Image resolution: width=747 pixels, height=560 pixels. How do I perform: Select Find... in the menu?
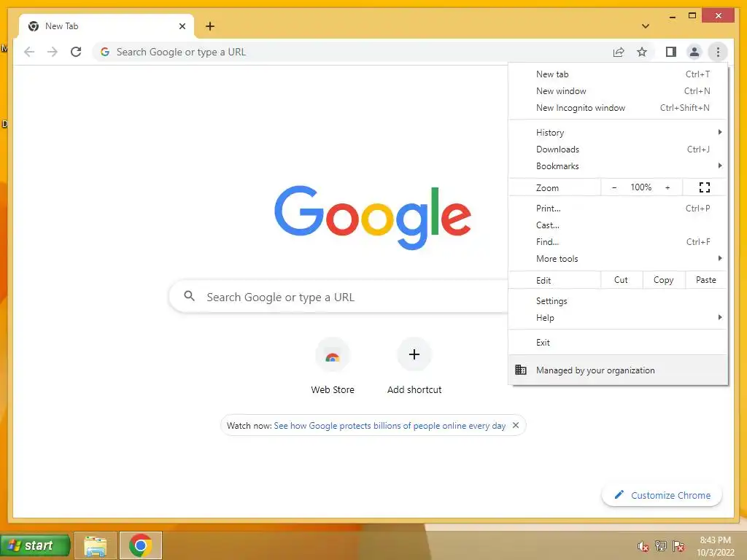coord(618,242)
